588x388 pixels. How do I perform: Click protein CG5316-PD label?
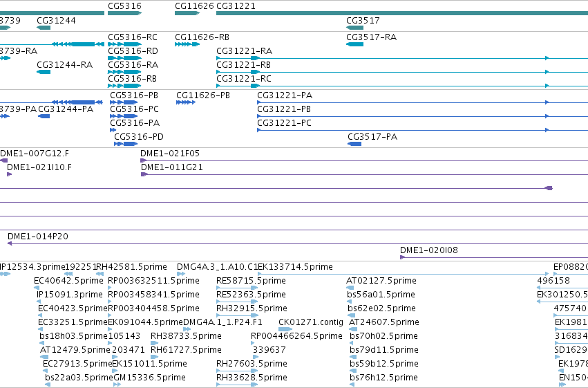[139, 136]
